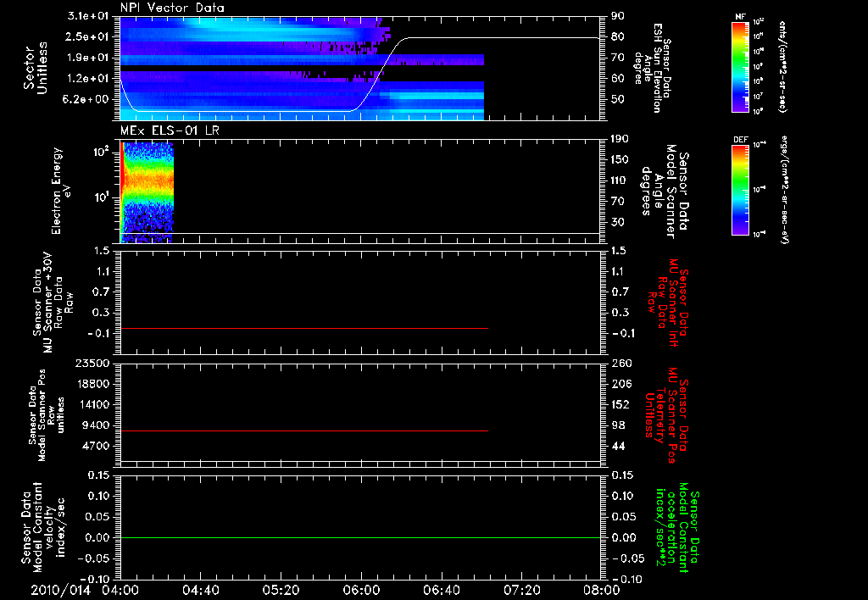Click the "90" Sun elevation axis value
This screenshot has height=600, width=868.
point(618,16)
